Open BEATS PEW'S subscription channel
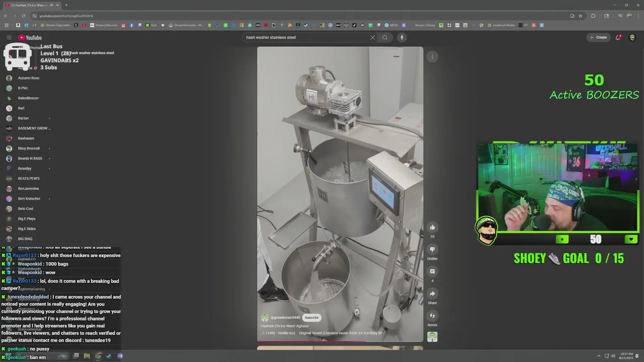 click(x=29, y=178)
